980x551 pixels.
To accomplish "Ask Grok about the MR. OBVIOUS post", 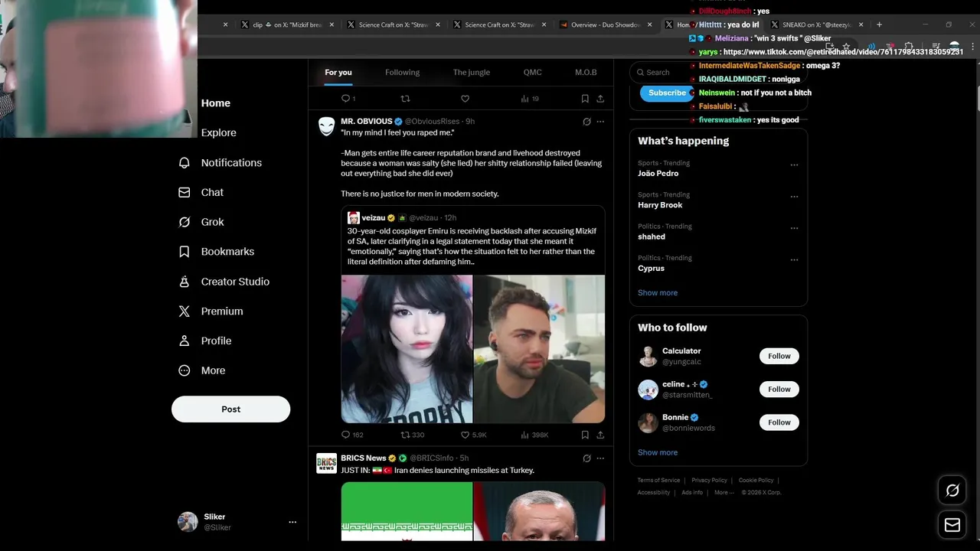I will (x=586, y=122).
